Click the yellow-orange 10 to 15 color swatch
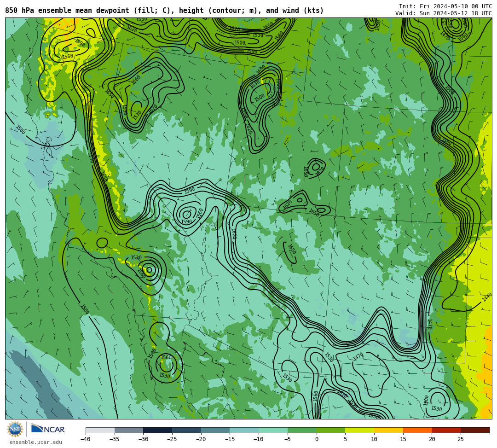 pos(388,430)
